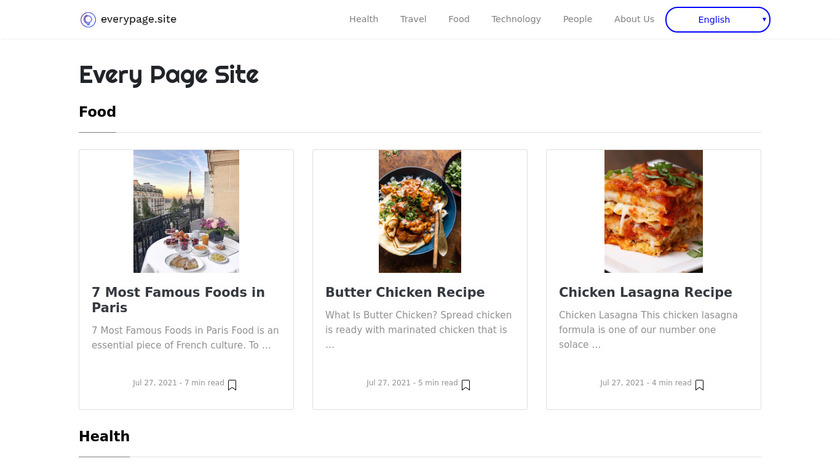Bookmark the 7 Most Famous Foods article

click(232, 385)
